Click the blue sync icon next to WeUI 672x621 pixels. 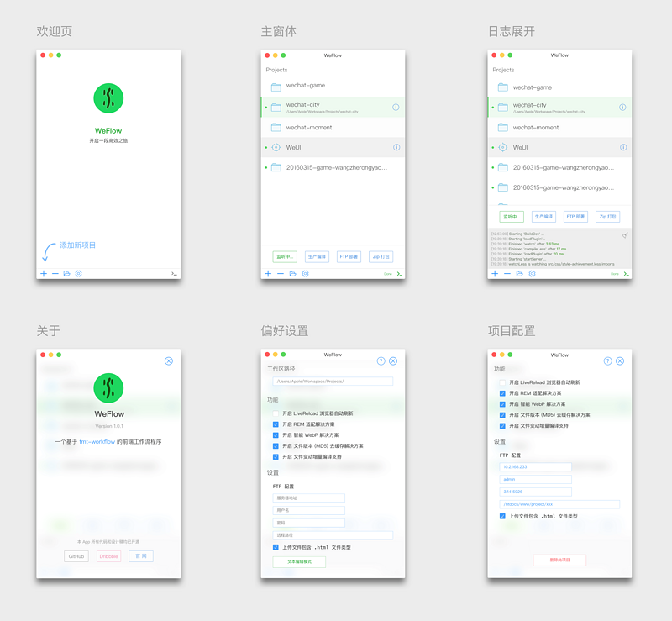click(x=277, y=146)
